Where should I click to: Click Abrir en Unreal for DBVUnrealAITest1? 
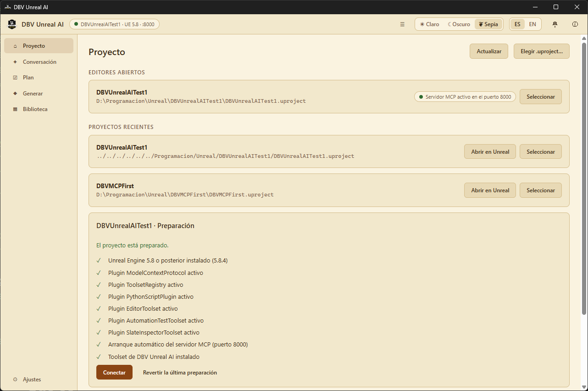[490, 152]
